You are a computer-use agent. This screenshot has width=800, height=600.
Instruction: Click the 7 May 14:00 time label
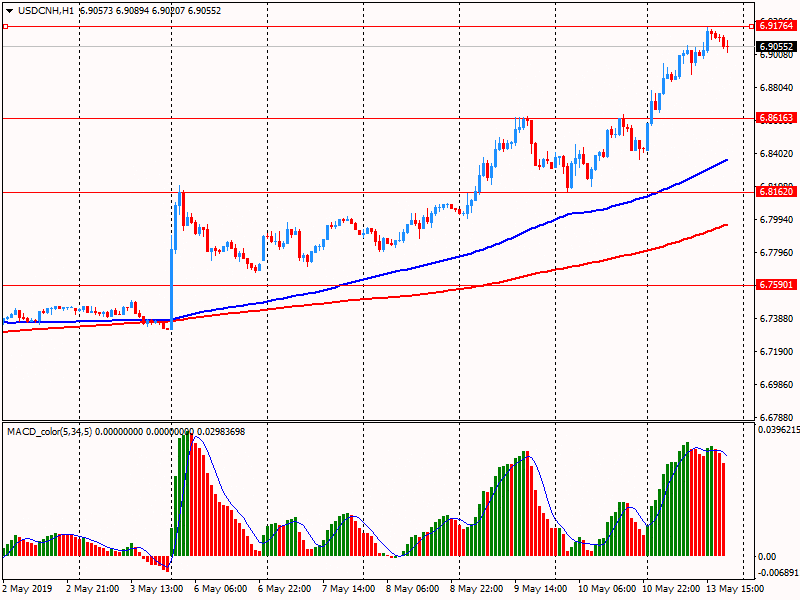349,589
